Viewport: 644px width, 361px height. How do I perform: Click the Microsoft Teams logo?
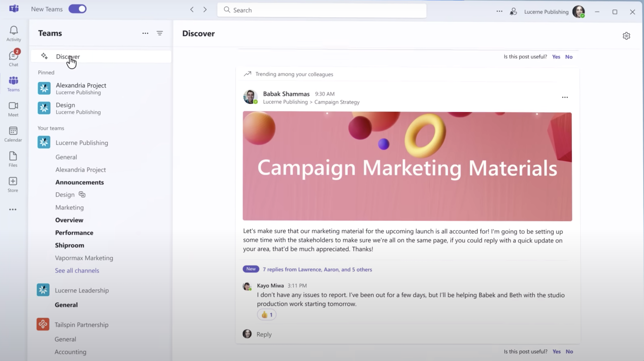point(14,9)
